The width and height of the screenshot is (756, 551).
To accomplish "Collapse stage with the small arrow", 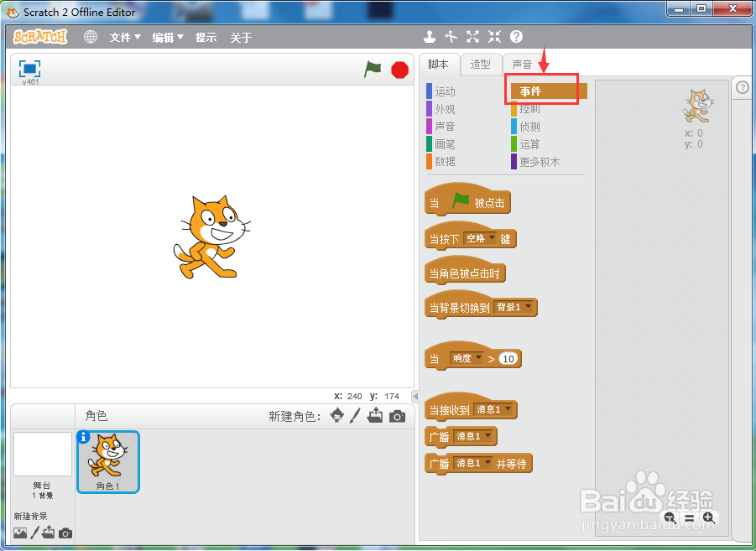I will point(415,396).
